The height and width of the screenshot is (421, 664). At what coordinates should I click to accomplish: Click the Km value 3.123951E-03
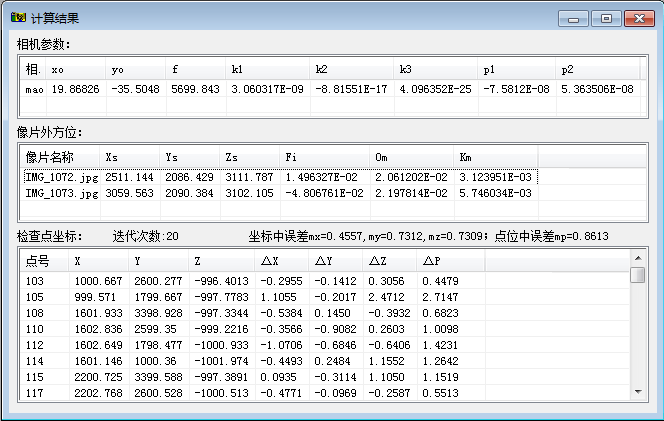click(495, 177)
